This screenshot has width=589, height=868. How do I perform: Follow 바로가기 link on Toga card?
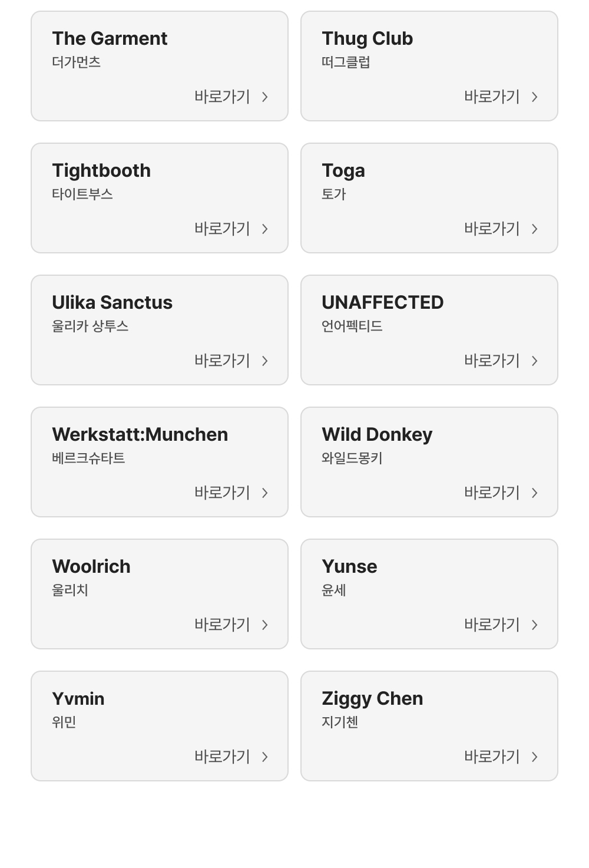point(492,229)
